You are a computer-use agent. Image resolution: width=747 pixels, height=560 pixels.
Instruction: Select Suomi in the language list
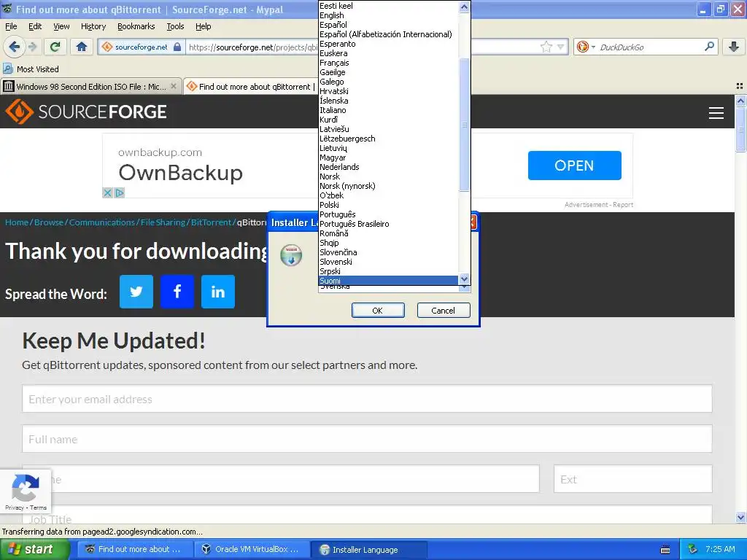[388, 281]
